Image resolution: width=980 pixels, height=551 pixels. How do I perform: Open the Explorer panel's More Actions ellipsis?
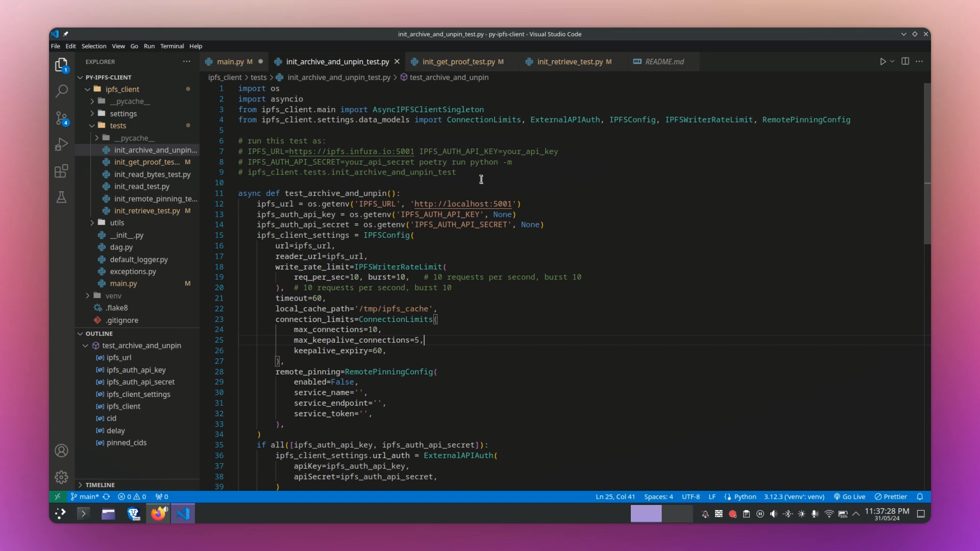pos(186,61)
